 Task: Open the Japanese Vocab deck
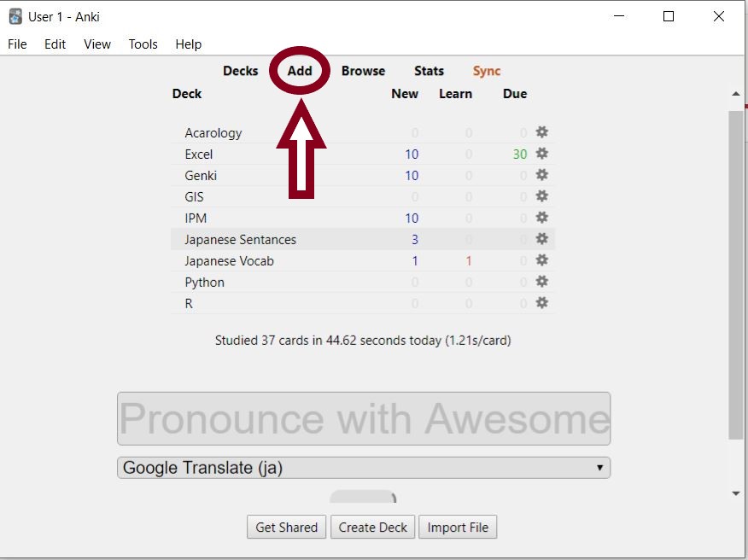coord(230,261)
